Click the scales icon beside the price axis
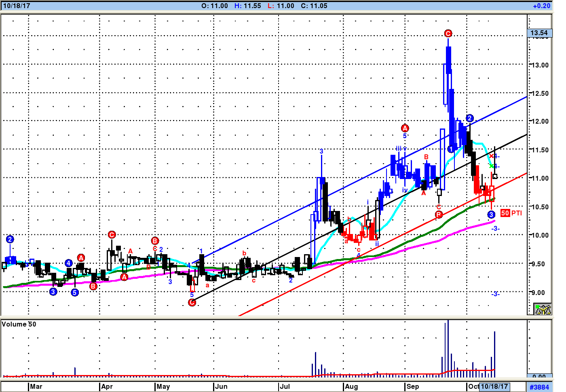Image resolution: width=566 pixels, height=392 pixels. click(x=543, y=309)
